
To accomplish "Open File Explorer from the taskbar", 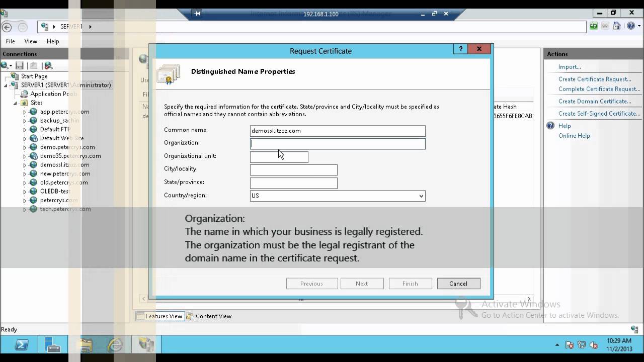I will coord(86,345).
